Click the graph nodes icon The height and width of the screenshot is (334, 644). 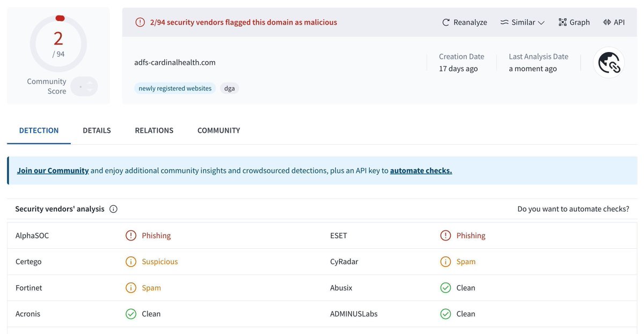coord(562,22)
